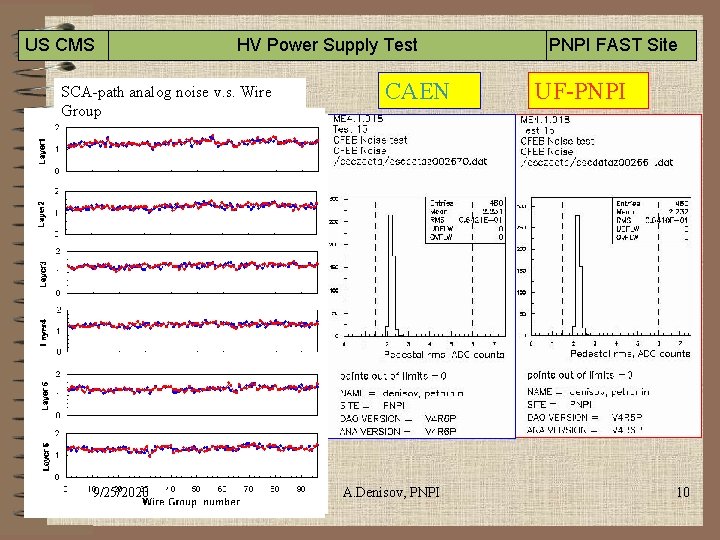Click 'Pedestal rms, ADC counts' label under CAEN histogram
720x540 pixels.
[444, 354]
